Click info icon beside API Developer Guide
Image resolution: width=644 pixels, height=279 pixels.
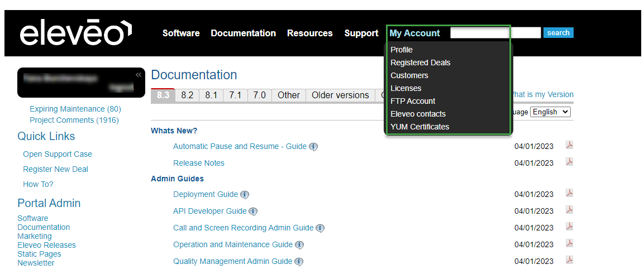253,211
